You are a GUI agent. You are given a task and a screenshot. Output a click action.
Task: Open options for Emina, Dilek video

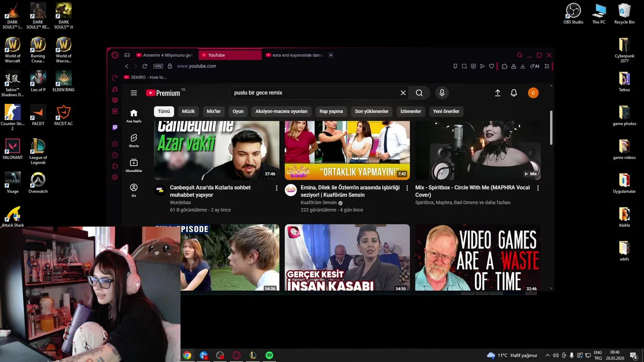407,188
